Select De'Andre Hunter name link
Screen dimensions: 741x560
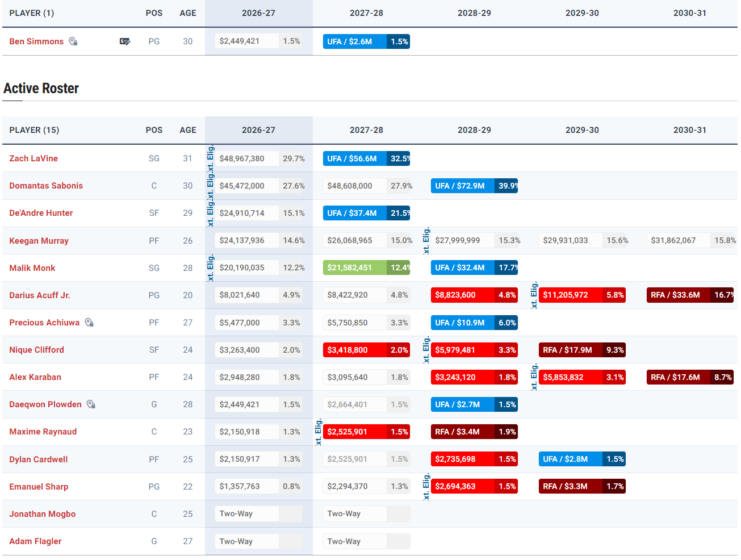tap(41, 213)
